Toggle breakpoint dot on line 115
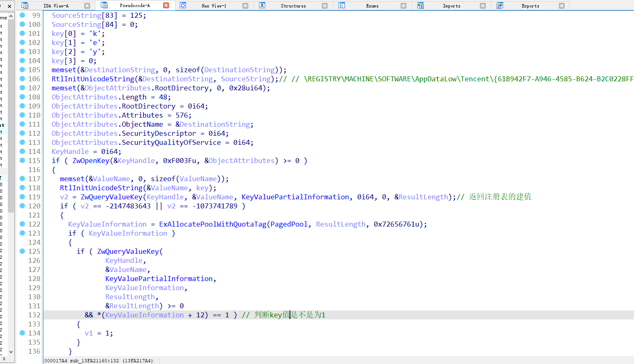 coord(22,160)
